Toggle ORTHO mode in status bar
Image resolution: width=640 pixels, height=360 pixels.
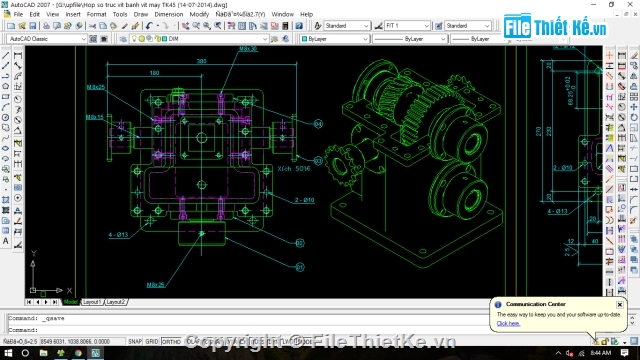coord(171,342)
